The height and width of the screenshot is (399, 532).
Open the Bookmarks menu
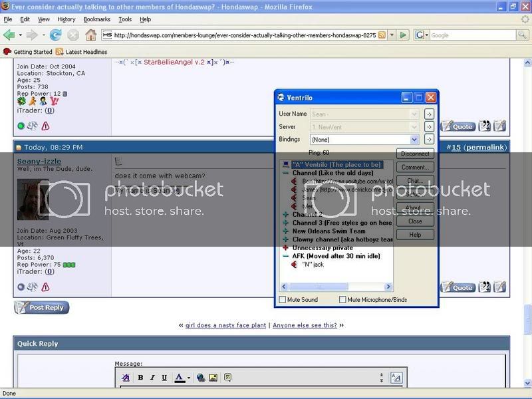point(97,19)
